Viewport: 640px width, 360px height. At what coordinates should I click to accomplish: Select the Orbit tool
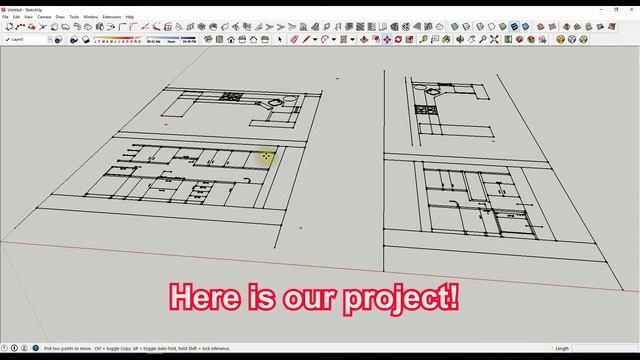pyautogui.click(x=460, y=40)
